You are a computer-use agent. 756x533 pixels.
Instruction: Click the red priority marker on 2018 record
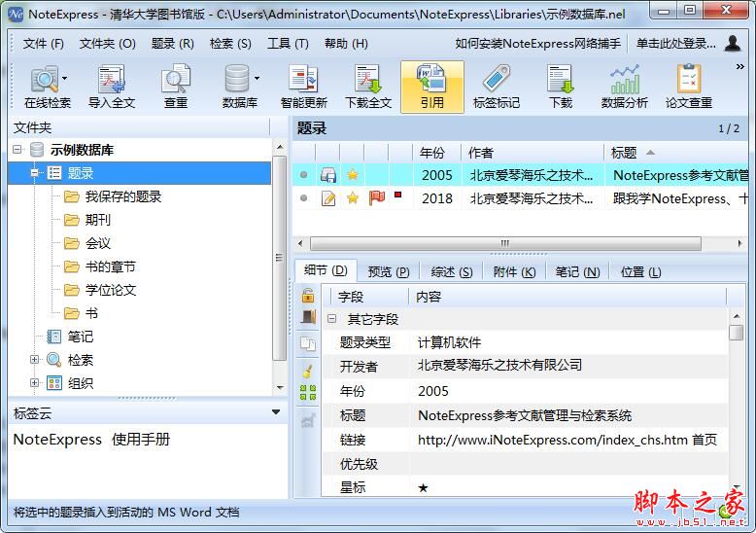point(397,195)
